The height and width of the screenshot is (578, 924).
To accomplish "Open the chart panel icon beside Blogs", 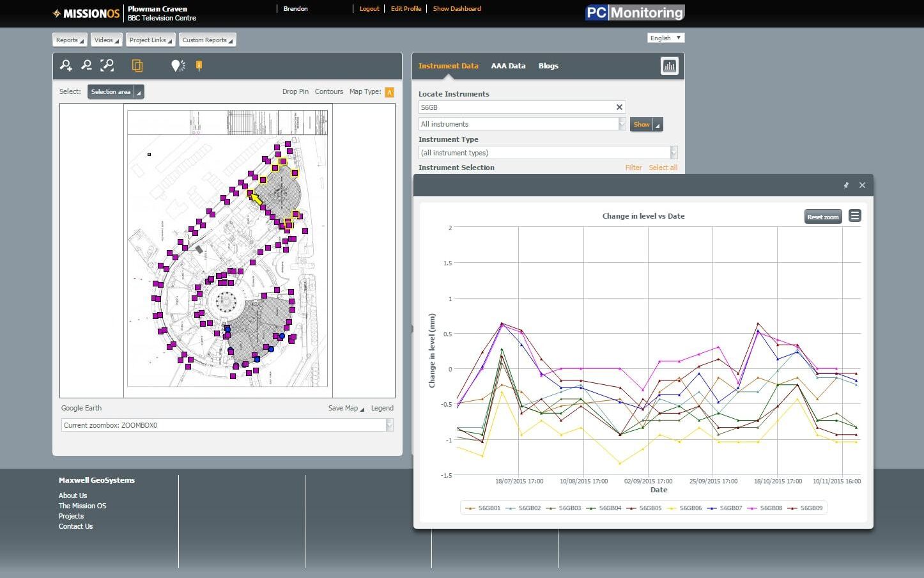I will (x=669, y=65).
